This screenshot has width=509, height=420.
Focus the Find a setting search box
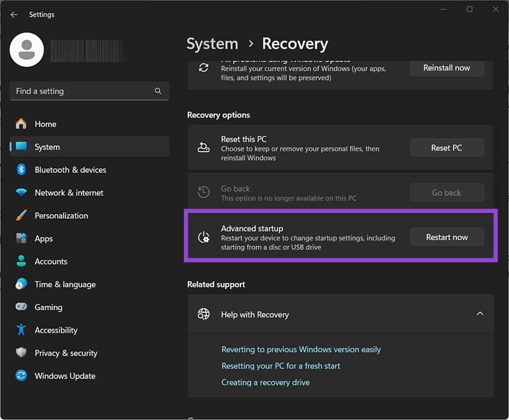coord(83,91)
